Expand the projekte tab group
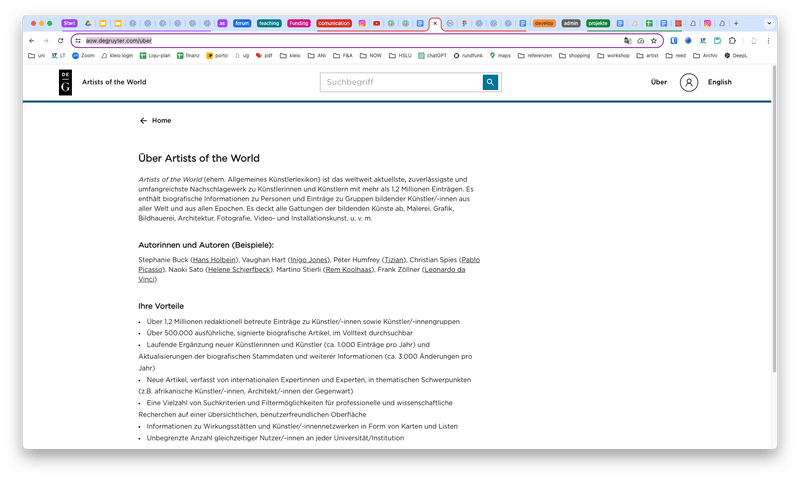Image resolution: width=800 pixels, height=479 pixels. tap(598, 23)
